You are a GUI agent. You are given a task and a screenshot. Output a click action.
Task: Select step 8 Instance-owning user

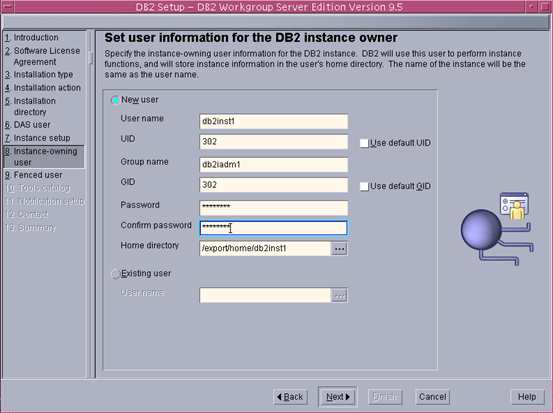tap(44, 157)
